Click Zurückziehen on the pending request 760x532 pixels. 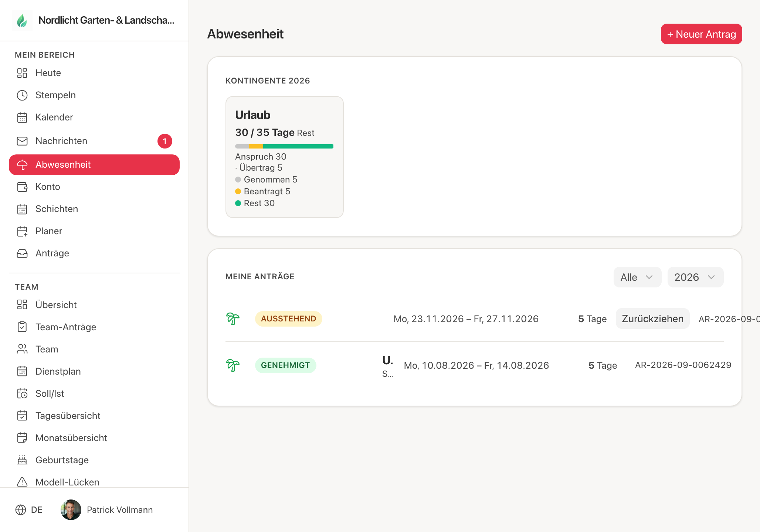652,318
